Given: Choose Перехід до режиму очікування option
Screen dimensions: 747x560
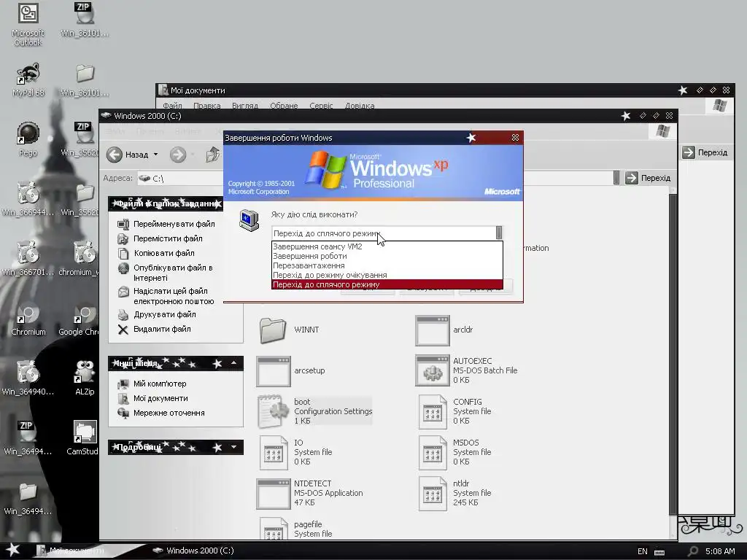Looking at the screenshot, I should coord(387,275).
